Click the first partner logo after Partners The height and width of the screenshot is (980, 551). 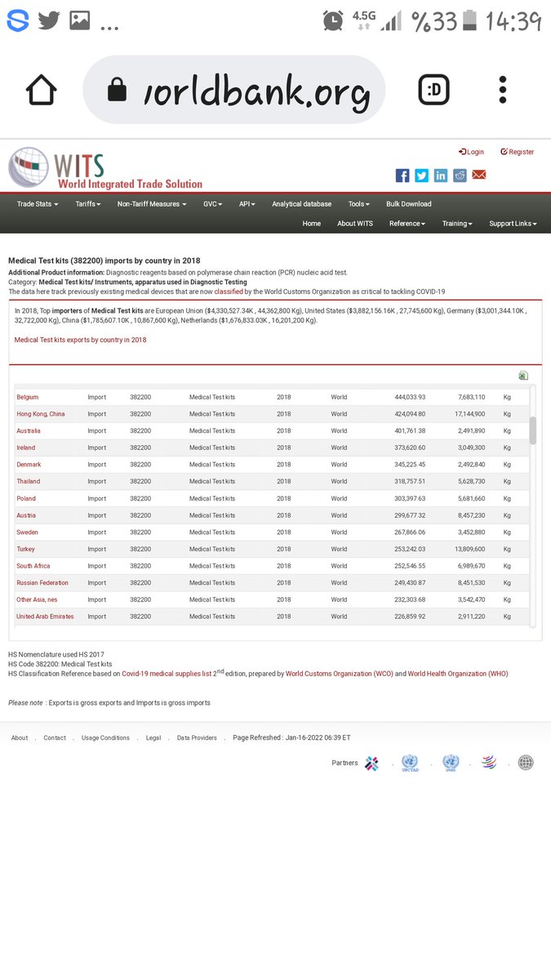tap(371, 763)
